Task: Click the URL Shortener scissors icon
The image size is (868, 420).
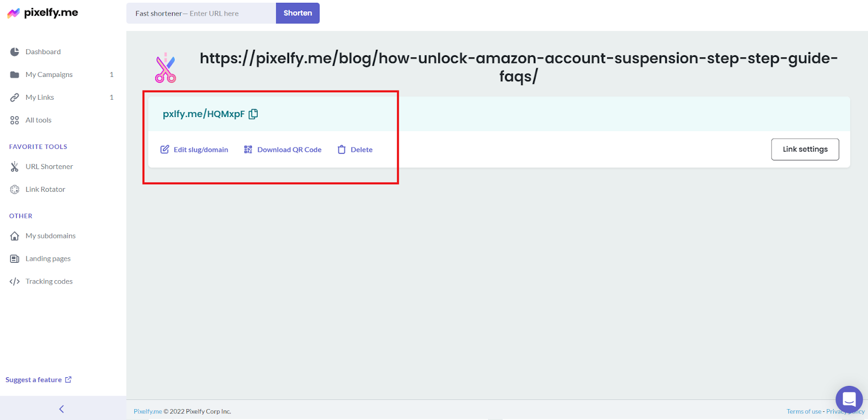Action: (15, 166)
